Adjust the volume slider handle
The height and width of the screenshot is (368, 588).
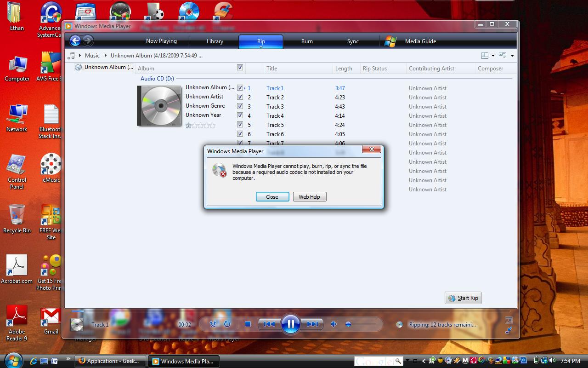(x=348, y=324)
